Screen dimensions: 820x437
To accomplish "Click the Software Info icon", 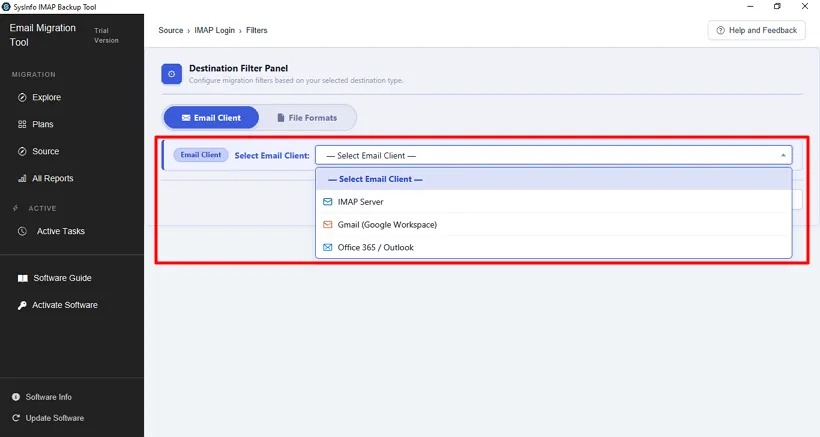I will pyautogui.click(x=16, y=397).
